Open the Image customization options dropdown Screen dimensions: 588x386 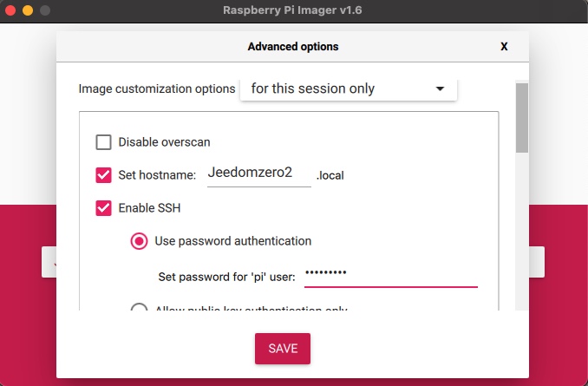[x=349, y=89]
